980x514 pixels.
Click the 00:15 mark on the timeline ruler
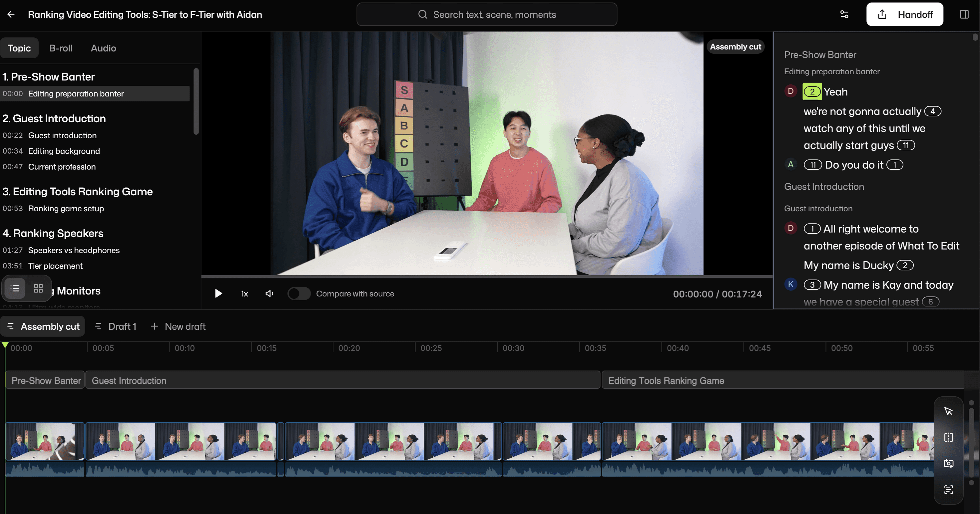266,348
